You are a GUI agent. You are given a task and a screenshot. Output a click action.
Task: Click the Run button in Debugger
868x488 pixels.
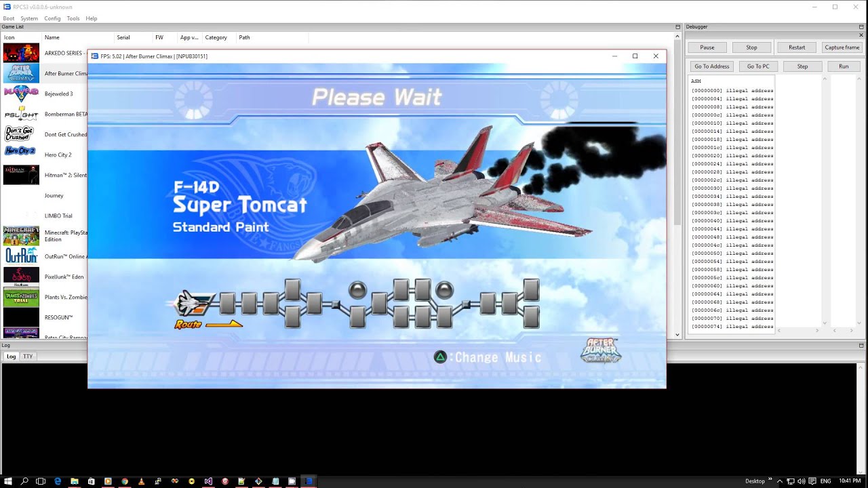click(x=844, y=66)
